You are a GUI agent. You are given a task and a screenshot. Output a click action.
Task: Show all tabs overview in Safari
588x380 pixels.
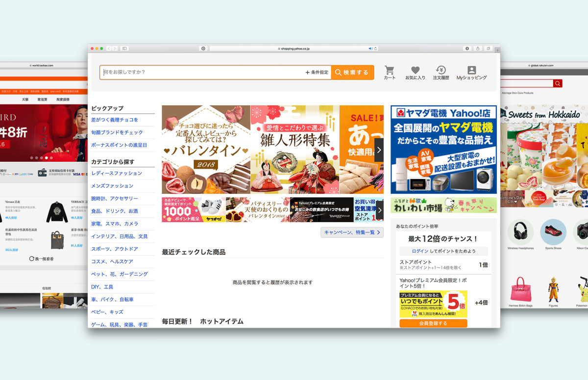click(x=489, y=49)
